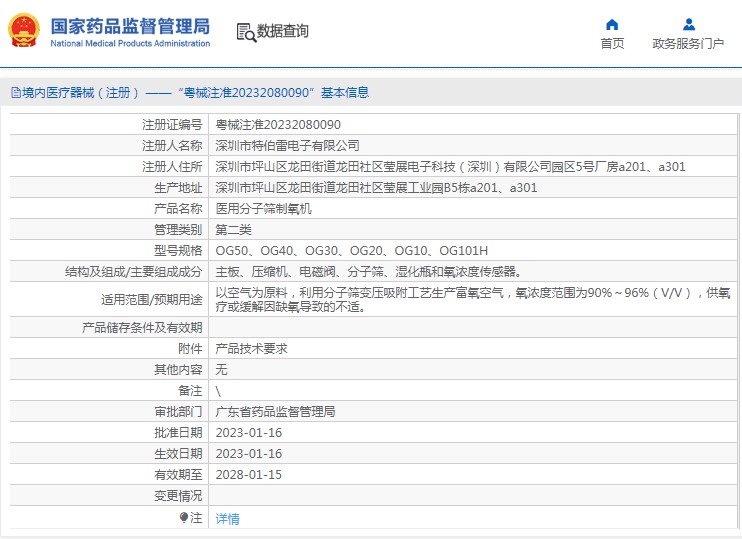Screen dimensions: 742x539
Task: Click the 适用范围/预期用途 label
Action: click(152, 300)
